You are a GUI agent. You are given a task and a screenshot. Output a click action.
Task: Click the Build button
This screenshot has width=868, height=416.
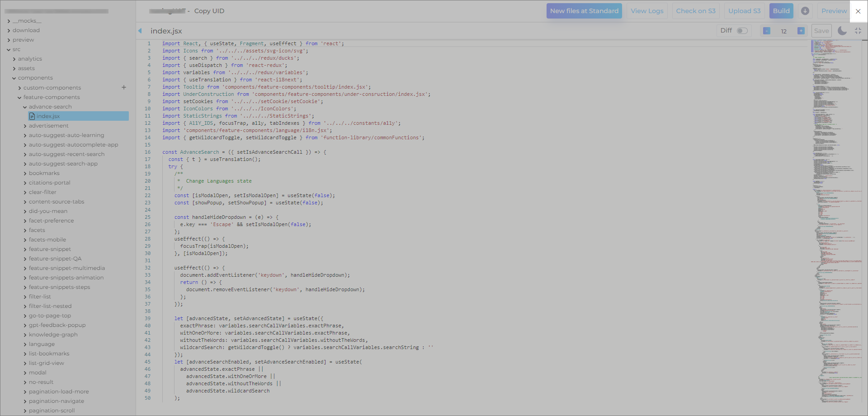pos(781,11)
